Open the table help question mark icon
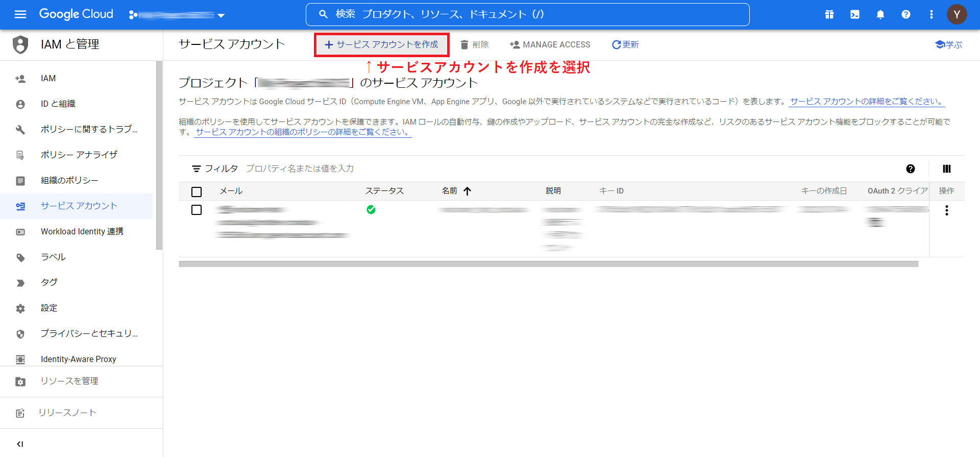This screenshot has width=980, height=457. (911, 169)
